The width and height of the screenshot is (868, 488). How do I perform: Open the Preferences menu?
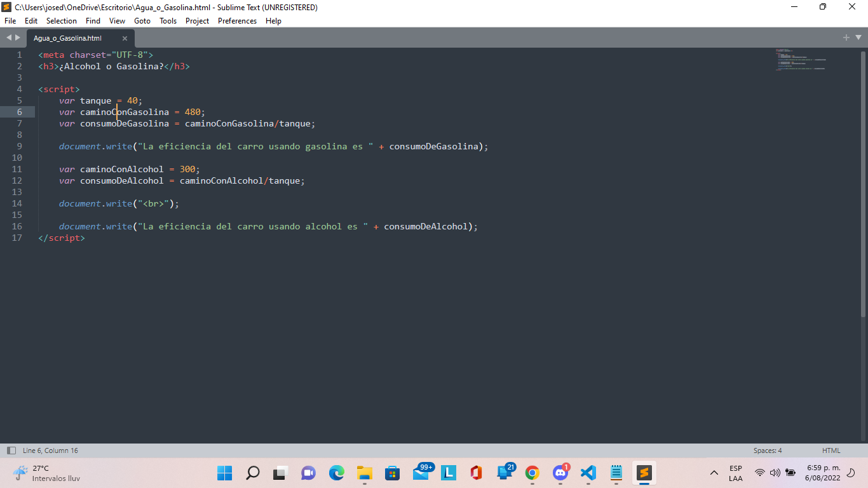(238, 21)
